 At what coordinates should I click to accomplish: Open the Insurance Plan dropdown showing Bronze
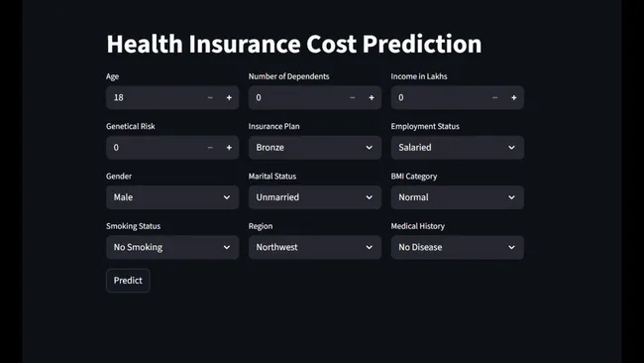pos(315,148)
